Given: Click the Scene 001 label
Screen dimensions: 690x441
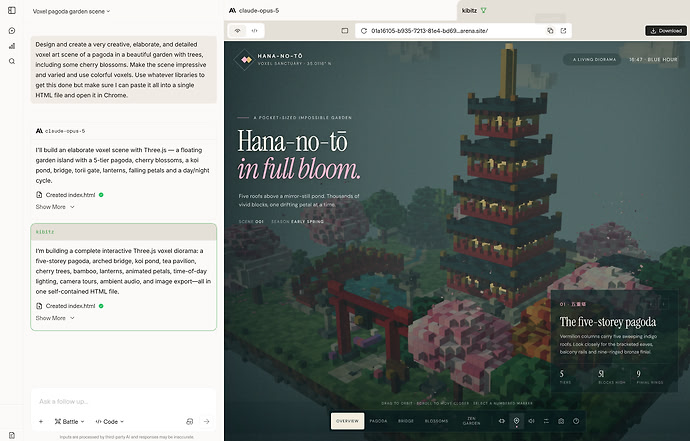Looking at the screenshot, I should tap(251, 222).
